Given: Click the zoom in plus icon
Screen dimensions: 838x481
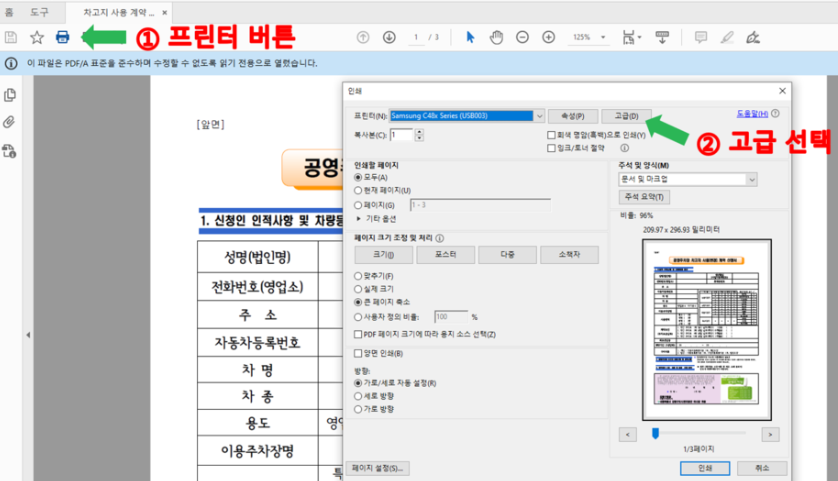Looking at the screenshot, I should 549,37.
